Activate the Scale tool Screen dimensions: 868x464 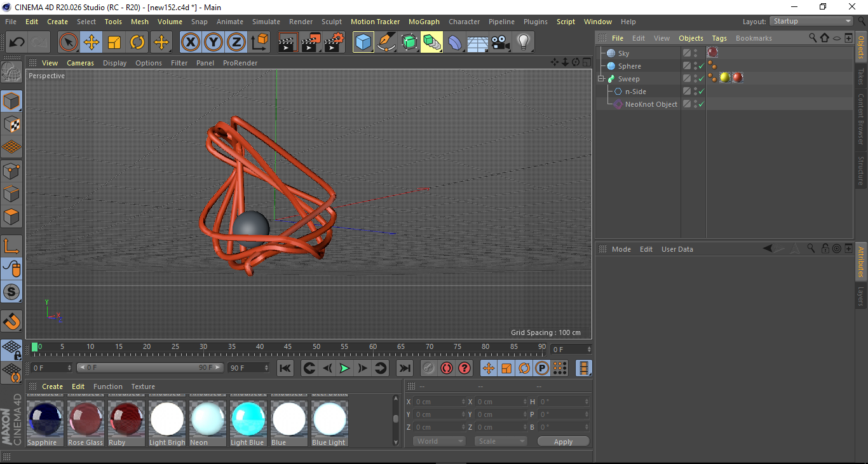[114, 43]
